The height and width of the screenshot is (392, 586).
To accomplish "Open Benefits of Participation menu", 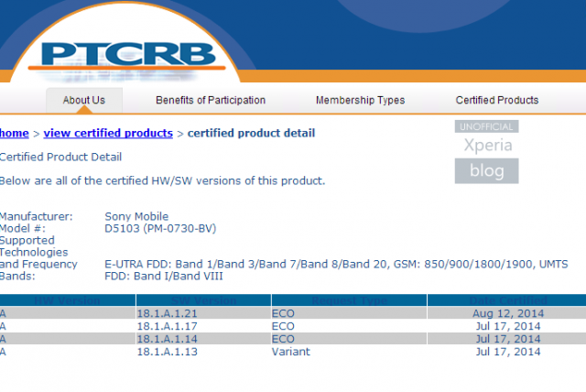I will 211,100.
